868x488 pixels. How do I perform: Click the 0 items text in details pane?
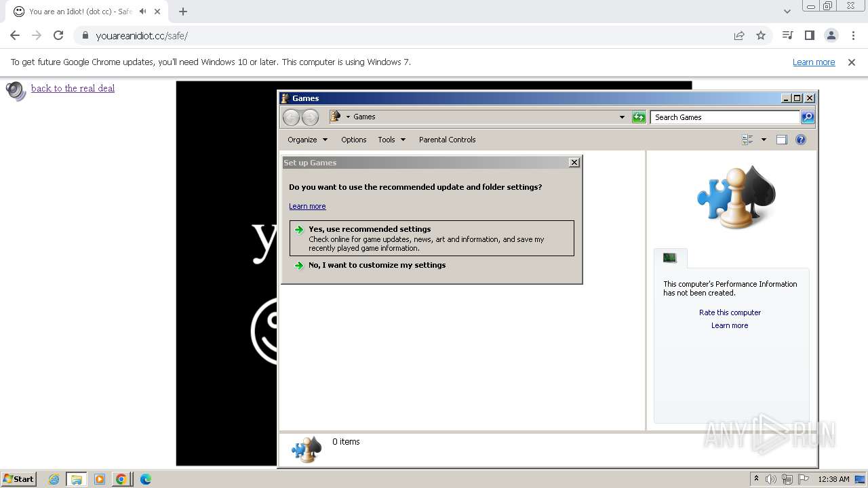click(x=346, y=441)
